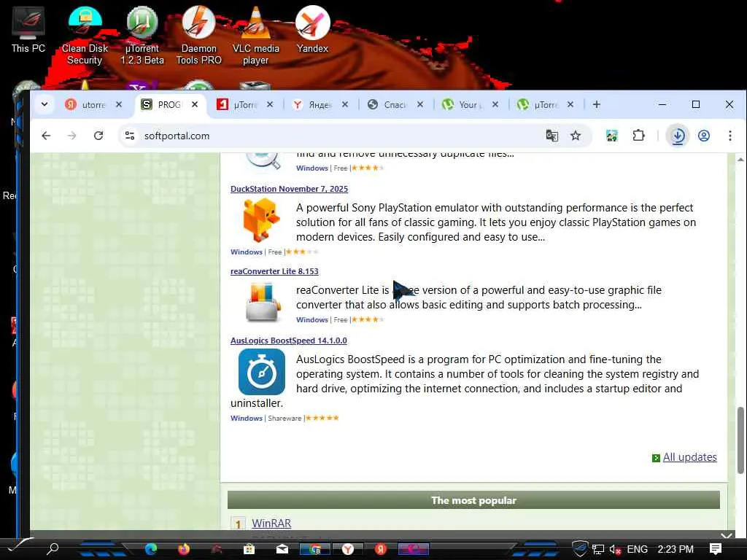
Task: Open Yandex Browser Y taskbar icon
Action: click(348, 549)
